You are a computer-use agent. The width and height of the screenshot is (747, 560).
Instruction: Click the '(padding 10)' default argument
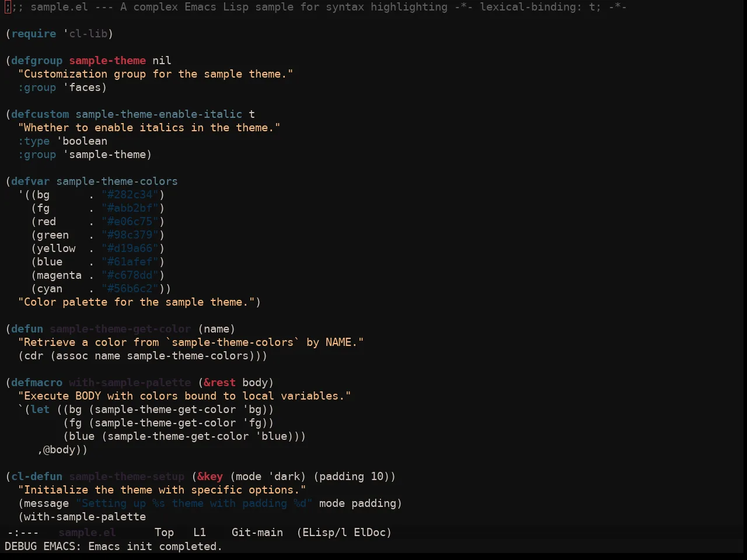coord(351,477)
